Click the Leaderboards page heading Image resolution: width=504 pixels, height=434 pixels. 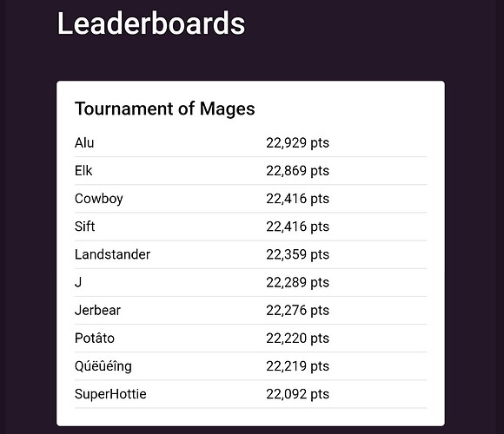pos(151,23)
